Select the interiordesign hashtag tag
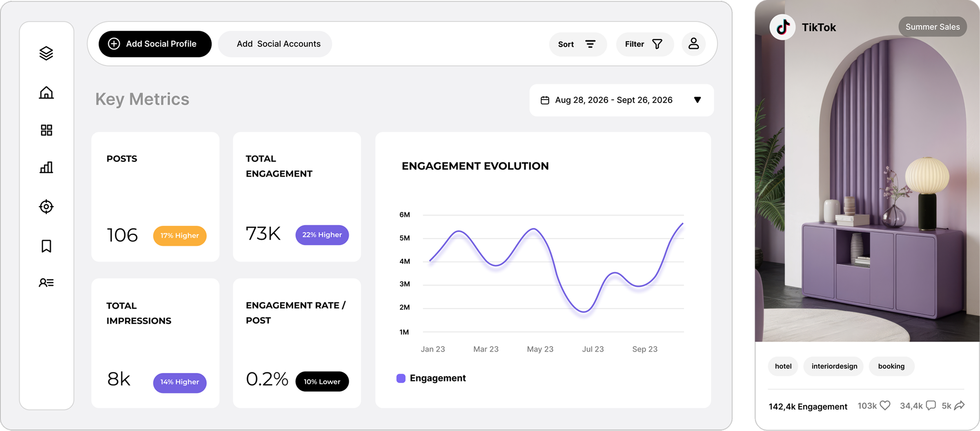This screenshot has height=431, width=980. click(x=834, y=366)
